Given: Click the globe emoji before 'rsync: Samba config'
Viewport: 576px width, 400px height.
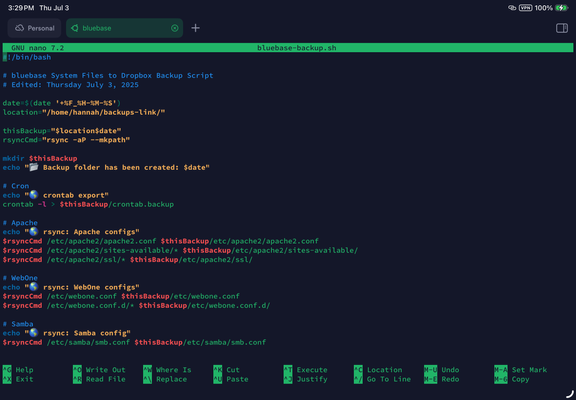Looking at the screenshot, I should (34, 333).
